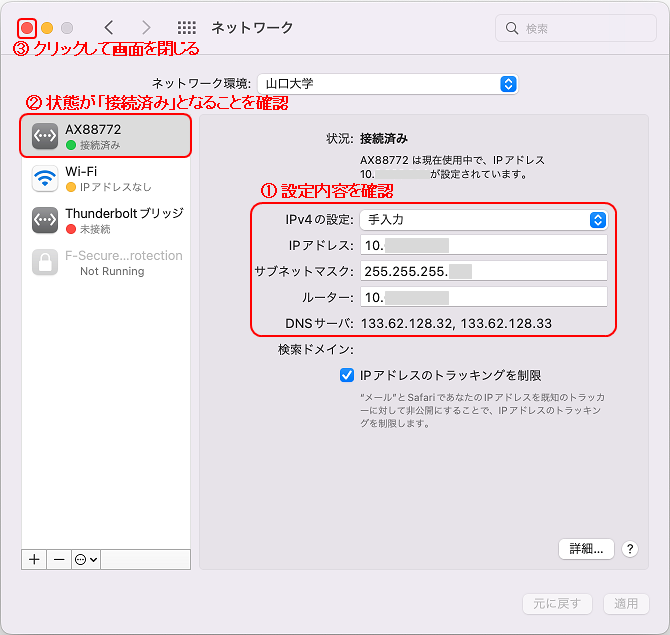Remove selected service with minus button

click(x=59, y=559)
